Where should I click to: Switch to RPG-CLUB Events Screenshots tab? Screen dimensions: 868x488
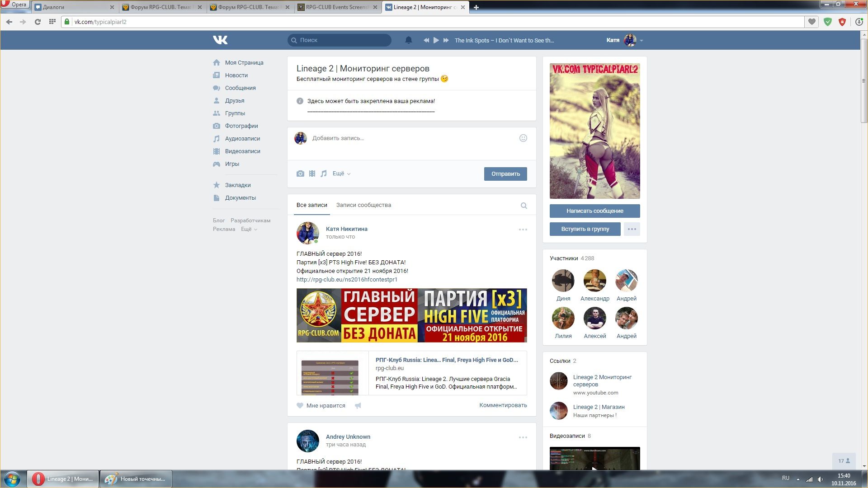pos(338,7)
